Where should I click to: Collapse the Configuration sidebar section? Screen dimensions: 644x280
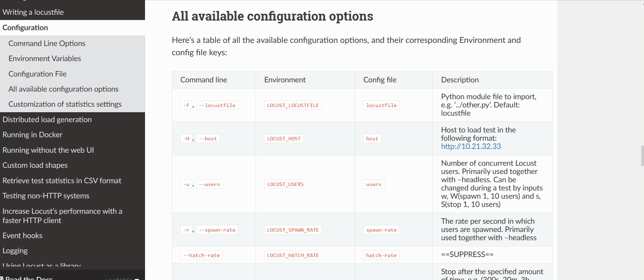(x=25, y=28)
